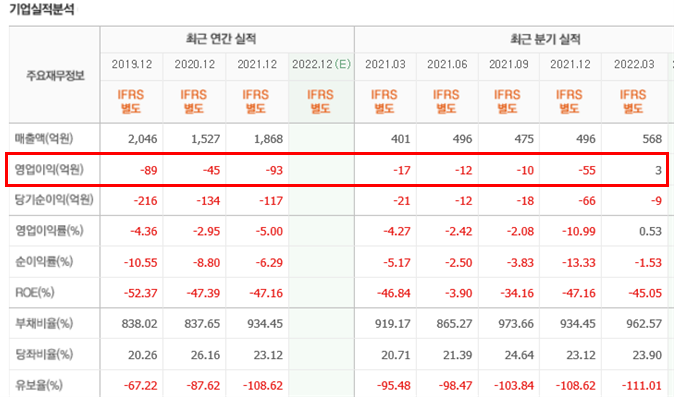Click the 2022.03 operating profit value 3
This screenshot has height=397, width=676.
coord(658,170)
